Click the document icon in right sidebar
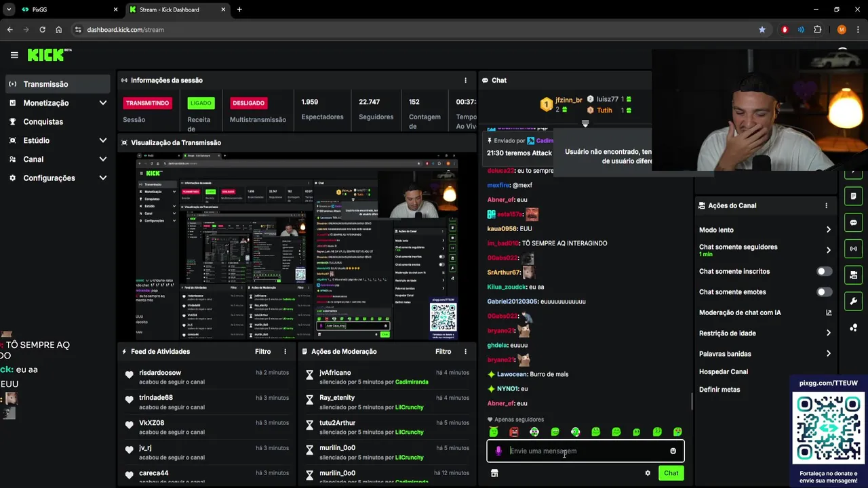This screenshot has height=488, width=868. (x=853, y=197)
